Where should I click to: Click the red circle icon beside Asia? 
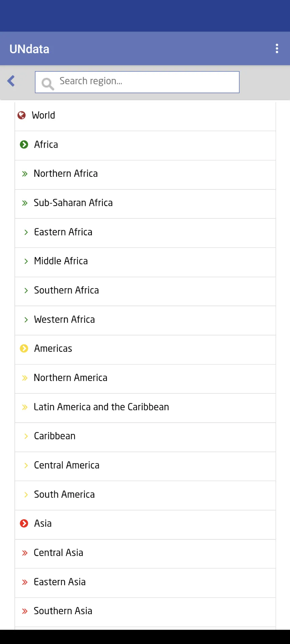(24, 523)
